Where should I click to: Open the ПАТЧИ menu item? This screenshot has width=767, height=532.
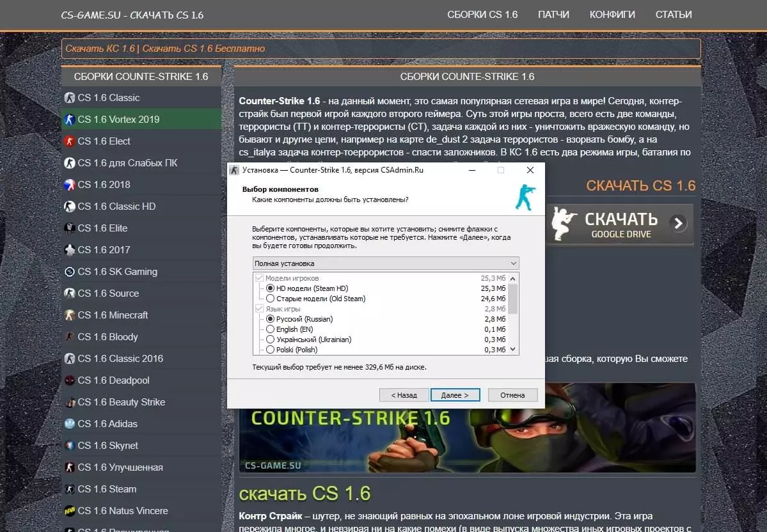click(554, 15)
